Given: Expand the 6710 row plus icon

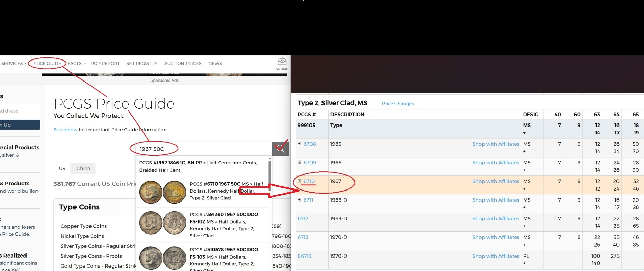Looking at the screenshot, I should point(299,181).
